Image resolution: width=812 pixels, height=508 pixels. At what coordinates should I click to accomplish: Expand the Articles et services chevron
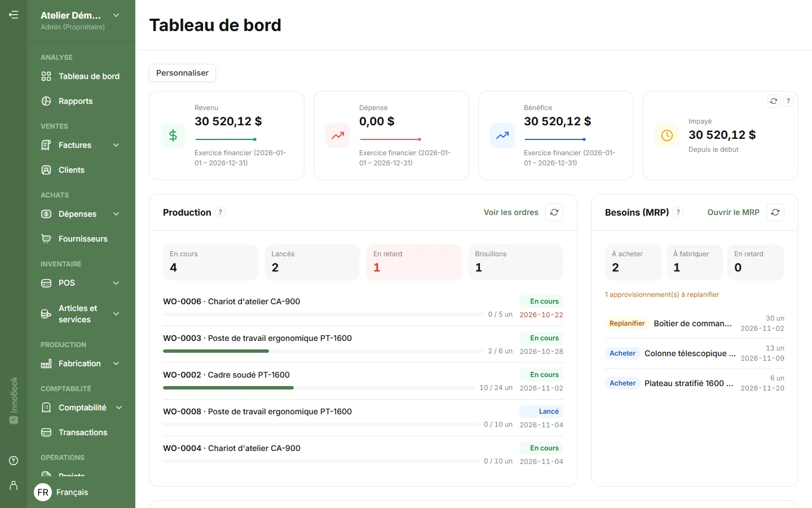point(116,314)
